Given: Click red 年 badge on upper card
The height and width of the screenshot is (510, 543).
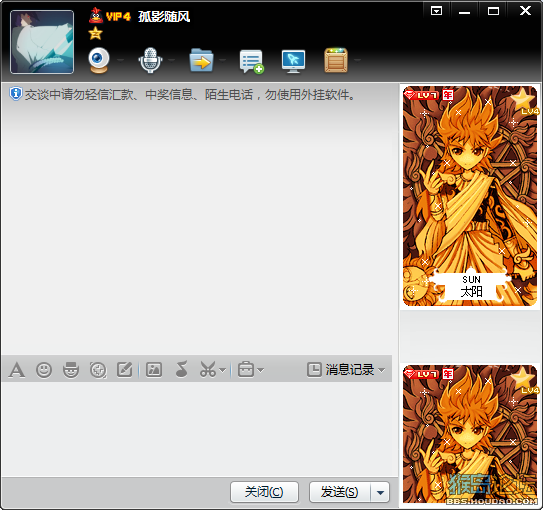Looking at the screenshot, I should (x=448, y=95).
